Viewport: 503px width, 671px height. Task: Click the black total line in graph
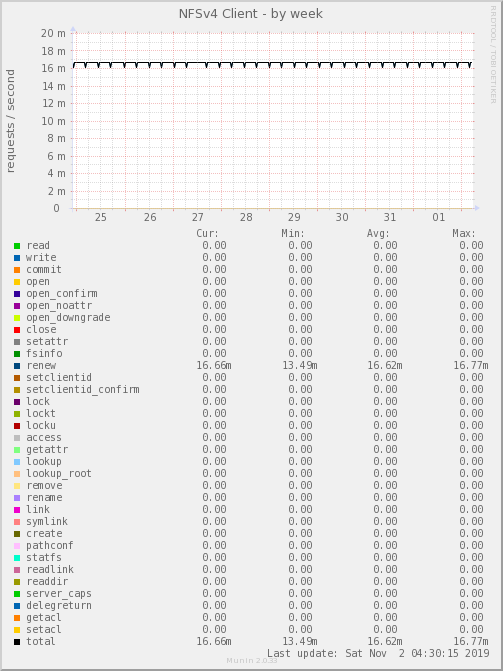[274, 63]
